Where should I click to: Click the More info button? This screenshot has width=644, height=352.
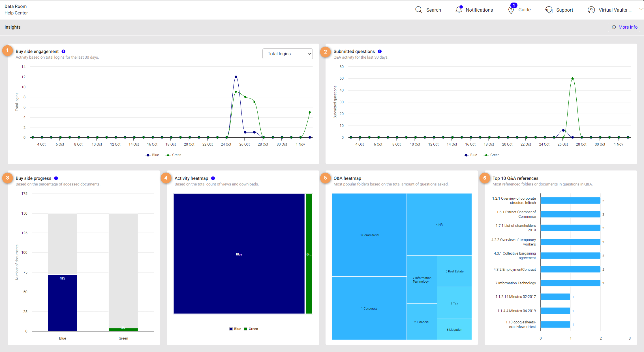[624, 27]
